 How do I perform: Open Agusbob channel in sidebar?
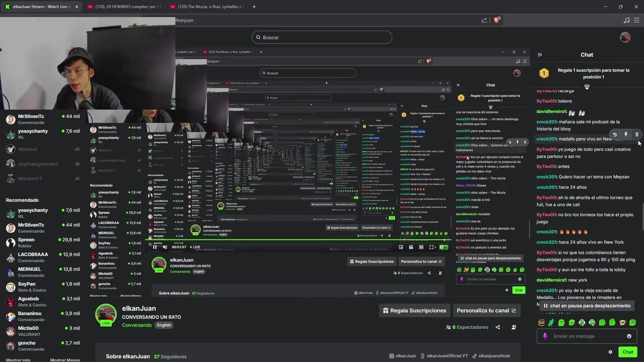point(43,301)
